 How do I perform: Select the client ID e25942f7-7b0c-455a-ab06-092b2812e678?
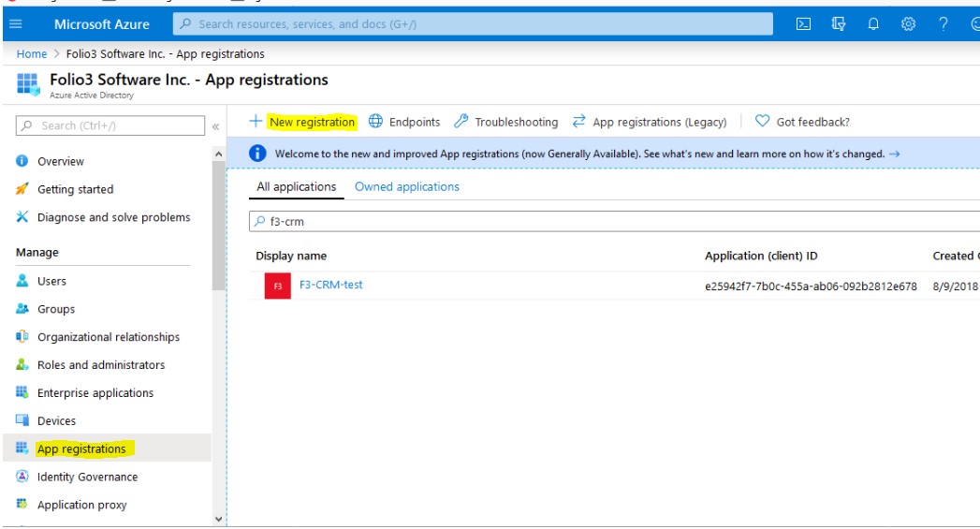point(811,287)
